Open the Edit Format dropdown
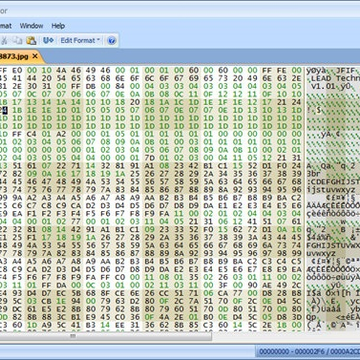Screen dimensions: 360x360 (x=80, y=40)
